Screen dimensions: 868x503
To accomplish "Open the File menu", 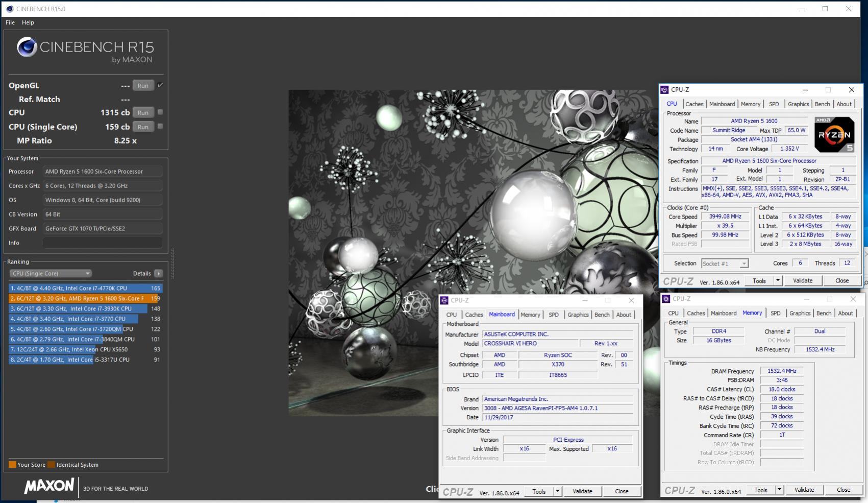I will [x=10, y=22].
